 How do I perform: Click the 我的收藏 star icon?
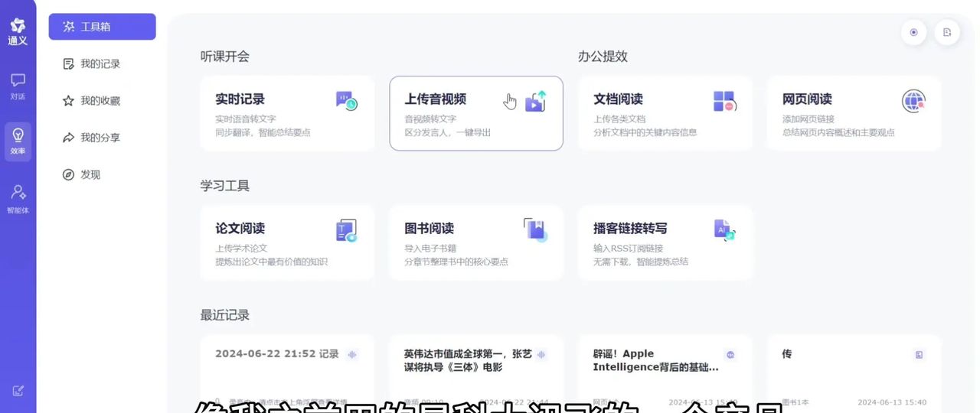click(69, 100)
